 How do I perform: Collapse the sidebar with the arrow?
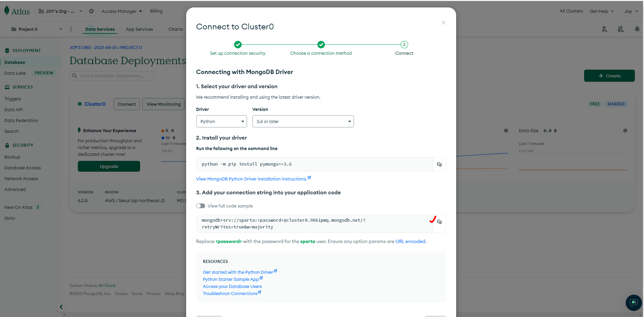pyautogui.click(x=61, y=307)
